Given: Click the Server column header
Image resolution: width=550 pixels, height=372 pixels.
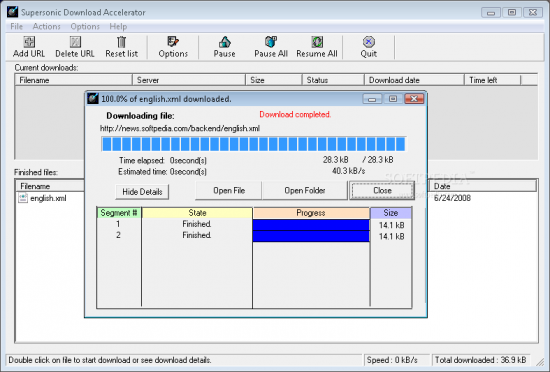Looking at the screenshot, I should (189, 80).
